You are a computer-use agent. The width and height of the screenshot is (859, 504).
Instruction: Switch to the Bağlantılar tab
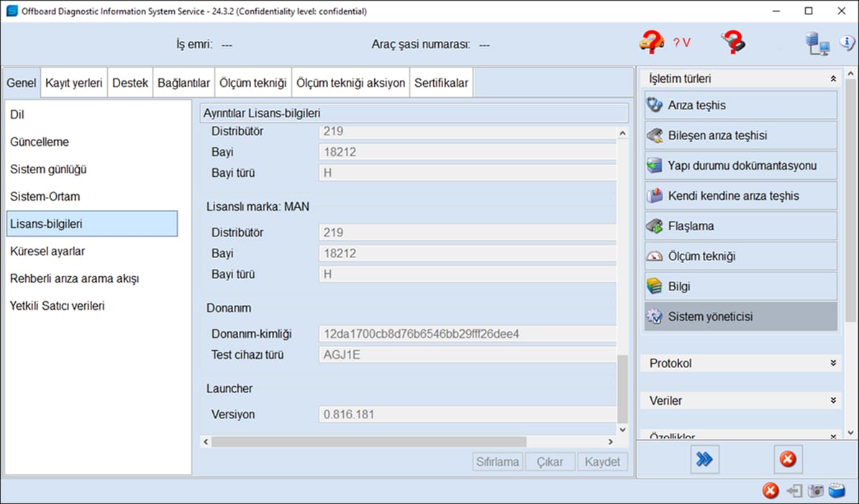point(184,83)
